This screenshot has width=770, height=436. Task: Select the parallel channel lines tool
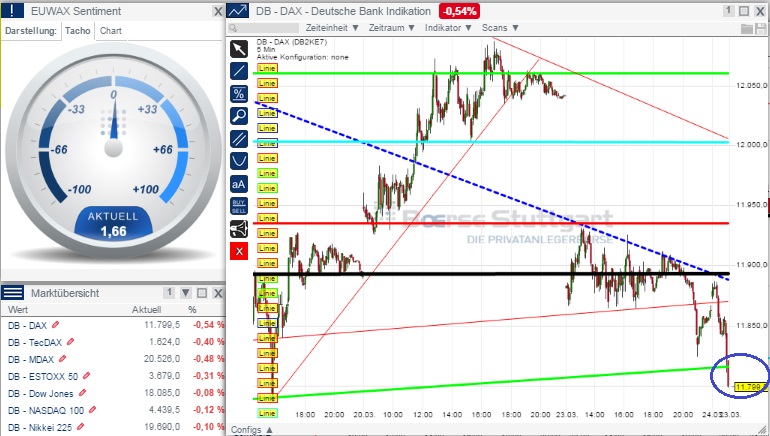239,138
